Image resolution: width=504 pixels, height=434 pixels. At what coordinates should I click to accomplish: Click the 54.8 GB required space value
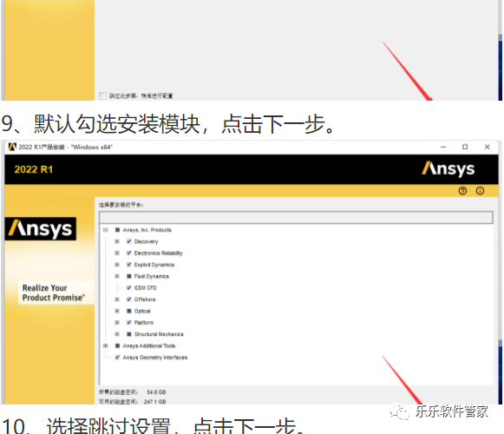[156, 392]
